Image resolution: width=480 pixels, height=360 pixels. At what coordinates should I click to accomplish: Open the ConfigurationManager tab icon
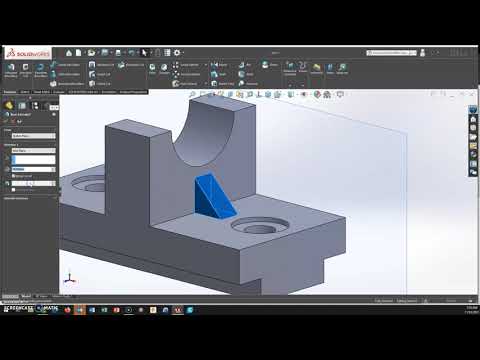[35, 106]
